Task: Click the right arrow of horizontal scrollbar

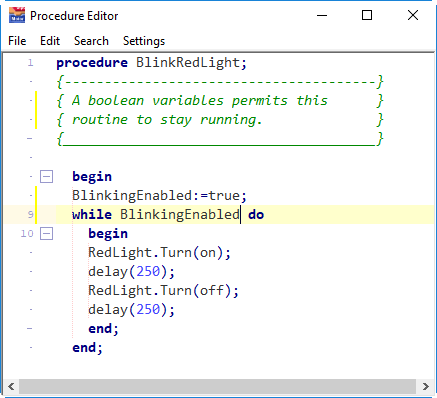Action: (425, 386)
